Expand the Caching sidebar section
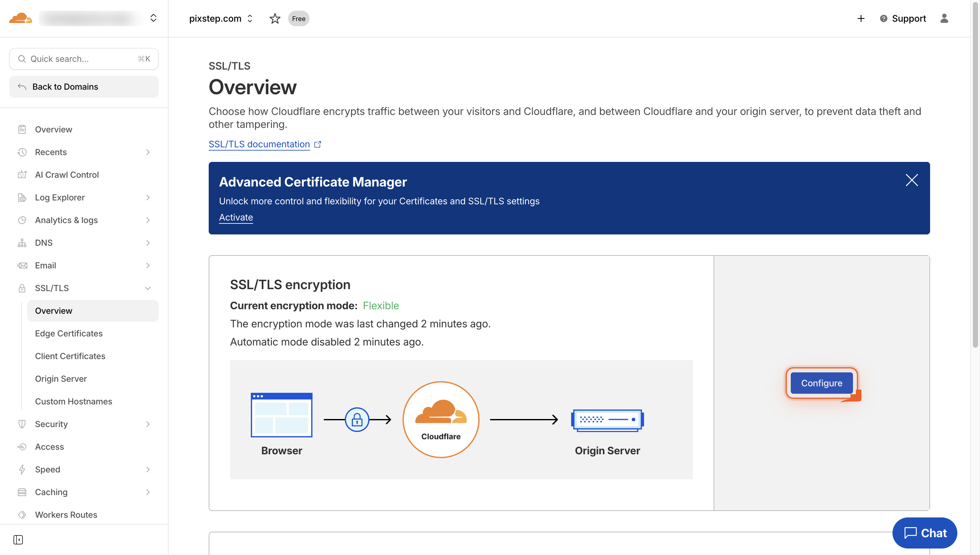The image size is (980, 555). click(x=51, y=492)
